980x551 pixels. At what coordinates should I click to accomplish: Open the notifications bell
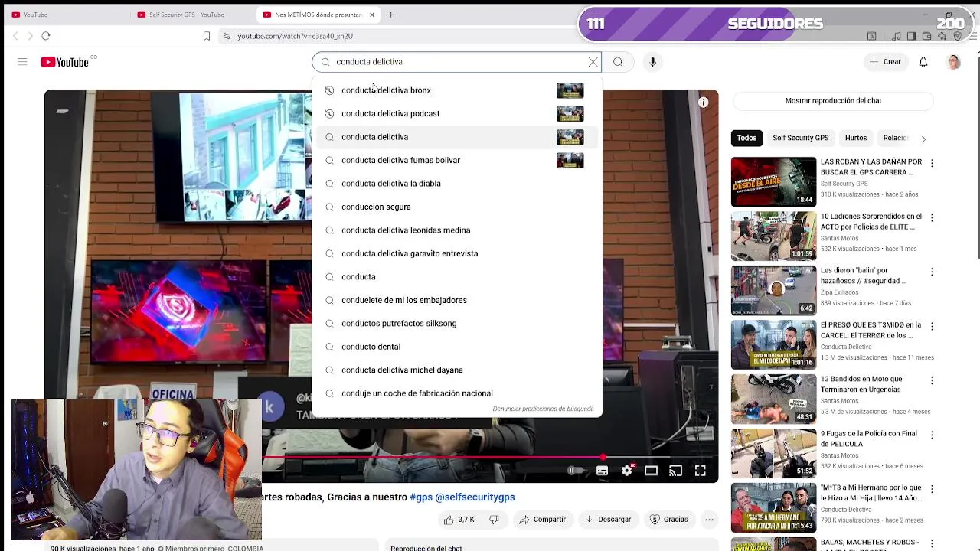pyautogui.click(x=923, y=62)
